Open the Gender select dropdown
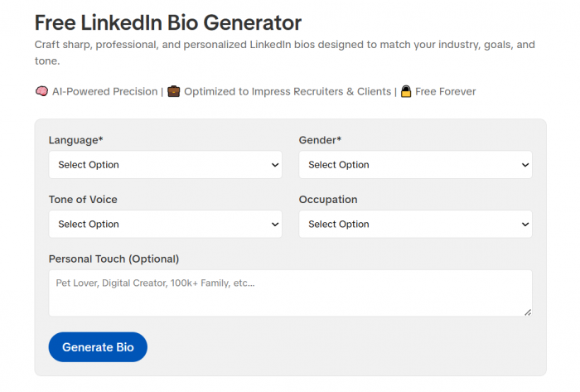 (415, 165)
